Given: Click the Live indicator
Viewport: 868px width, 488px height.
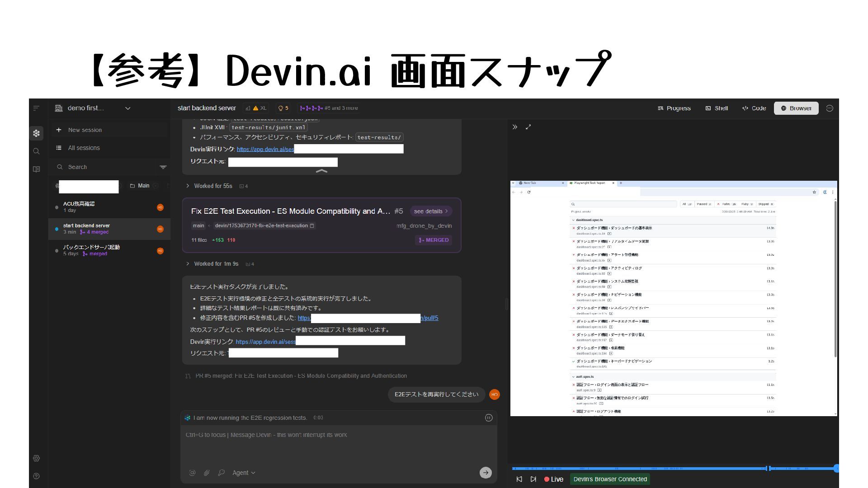Looking at the screenshot, I should click(554, 479).
